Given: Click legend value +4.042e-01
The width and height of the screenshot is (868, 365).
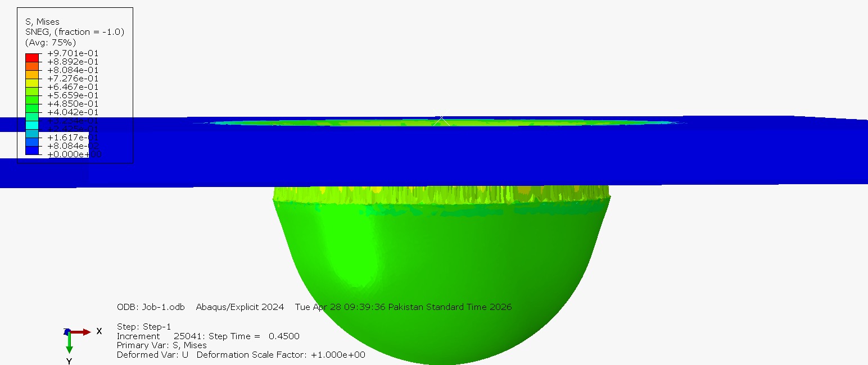Looking at the screenshot, I should (73, 112).
